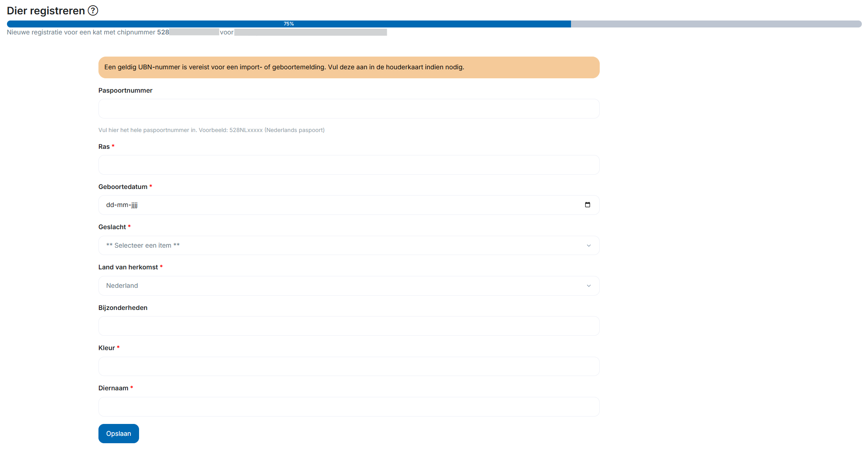
Task: Click the Opslaan button
Action: pos(119,433)
